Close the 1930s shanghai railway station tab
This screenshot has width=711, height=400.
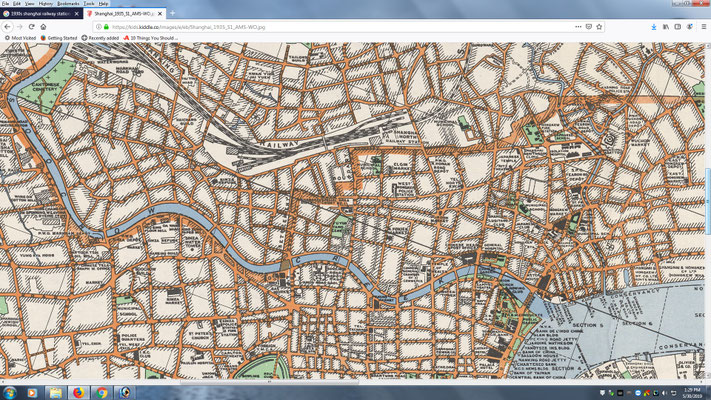[77, 14]
